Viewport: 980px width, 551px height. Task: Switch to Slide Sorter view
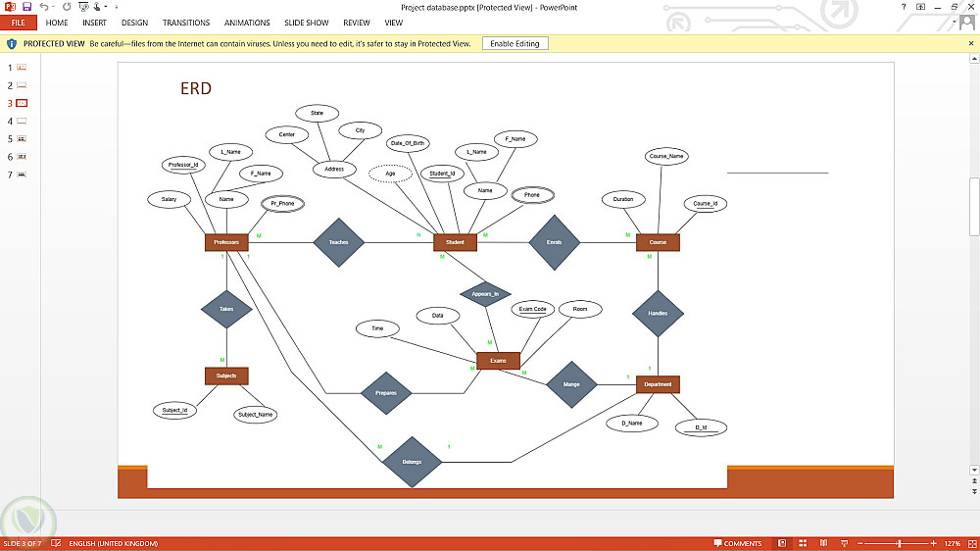pyautogui.click(x=804, y=543)
